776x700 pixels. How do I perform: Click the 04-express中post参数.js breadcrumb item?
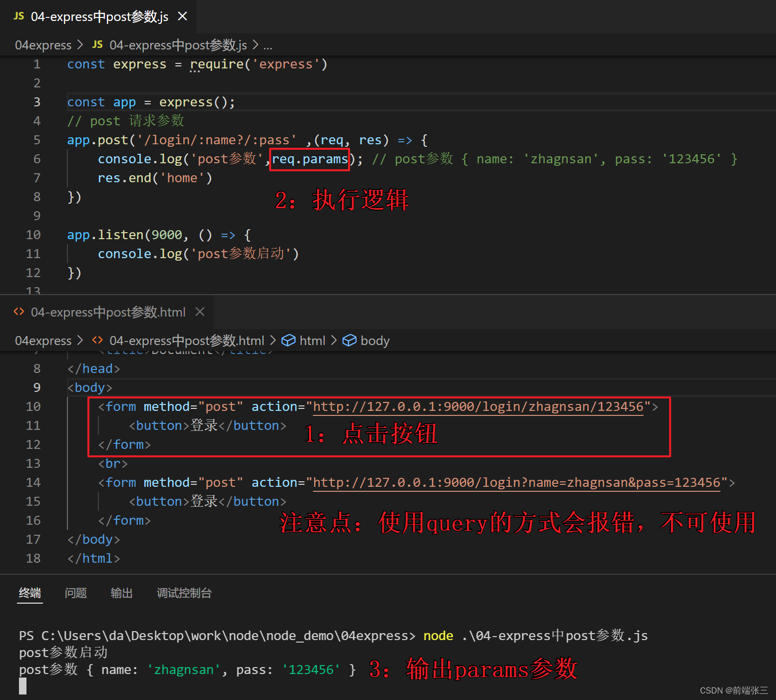point(178,45)
